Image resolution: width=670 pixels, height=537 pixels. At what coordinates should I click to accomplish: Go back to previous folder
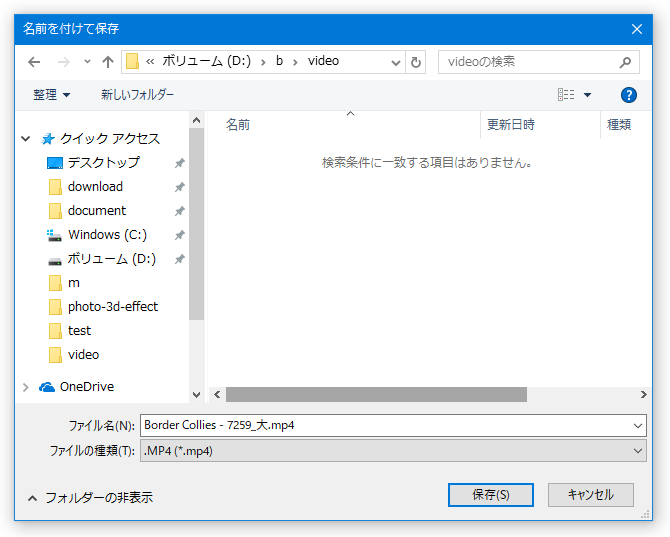tap(34, 62)
